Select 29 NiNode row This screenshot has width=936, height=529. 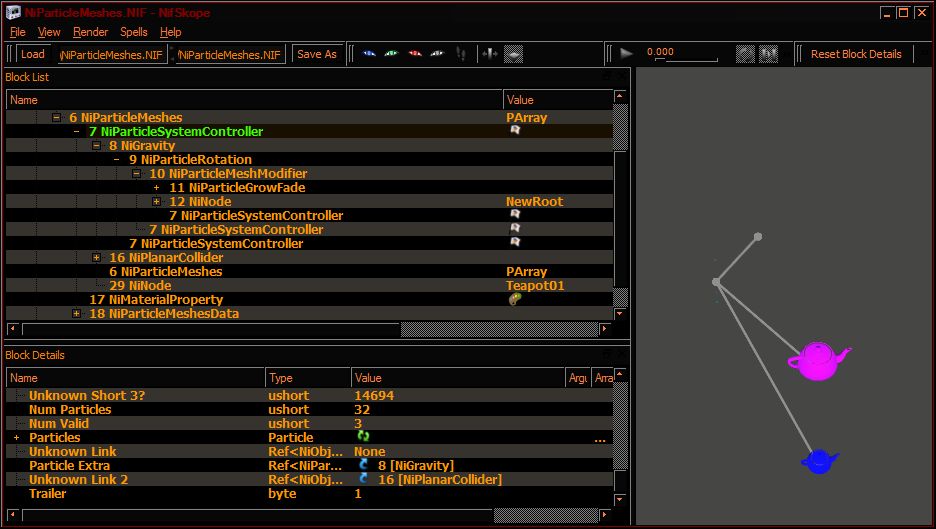point(309,285)
